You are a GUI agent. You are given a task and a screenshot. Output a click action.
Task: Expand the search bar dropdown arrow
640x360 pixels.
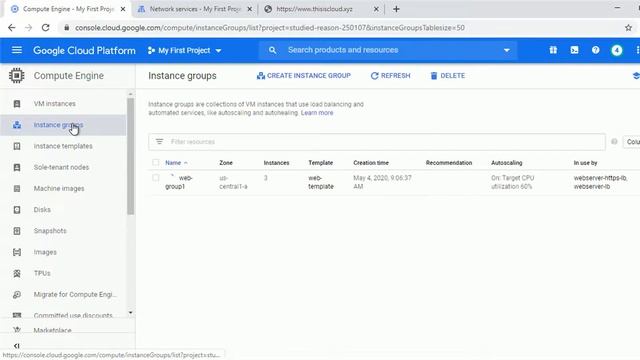click(507, 50)
